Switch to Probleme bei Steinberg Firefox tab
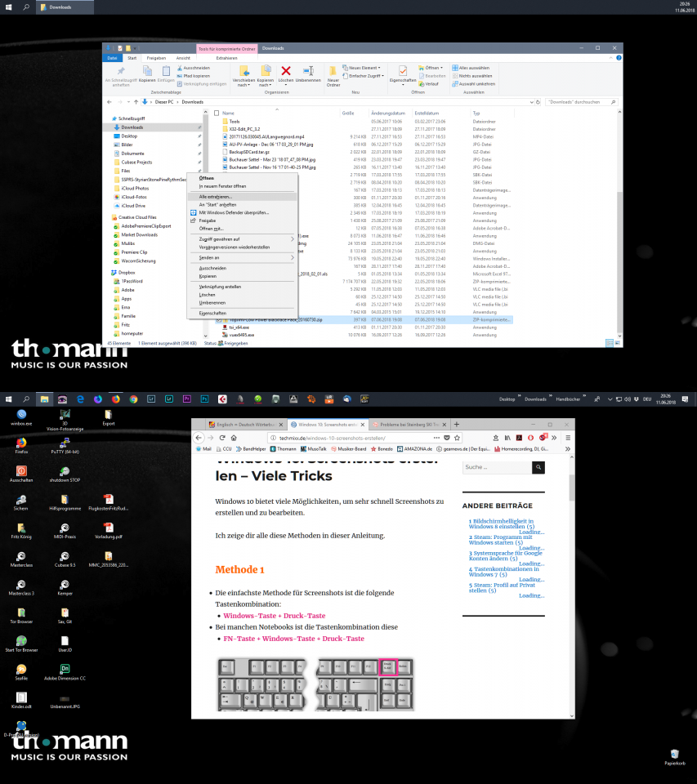 pyautogui.click(x=409, y=425)
